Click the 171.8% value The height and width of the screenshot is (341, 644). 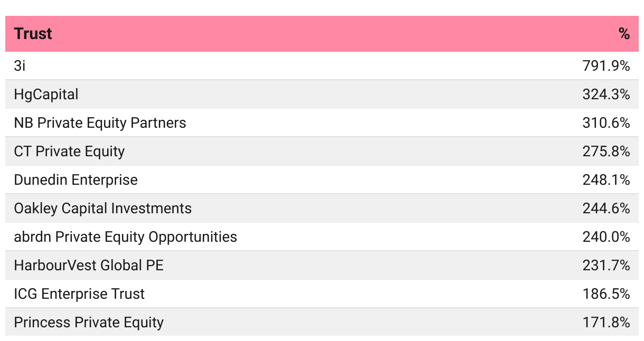click(x=606, y=323)
